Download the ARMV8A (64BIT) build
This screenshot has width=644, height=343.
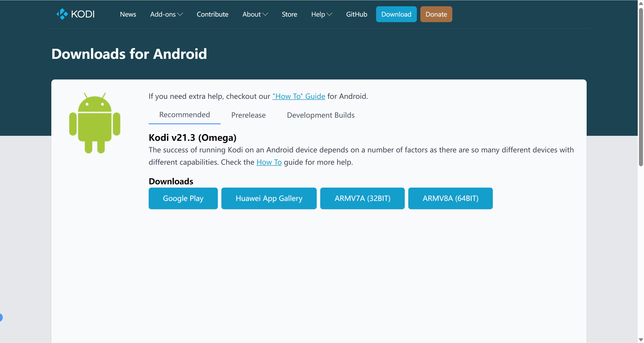click(x=451, y=198)
